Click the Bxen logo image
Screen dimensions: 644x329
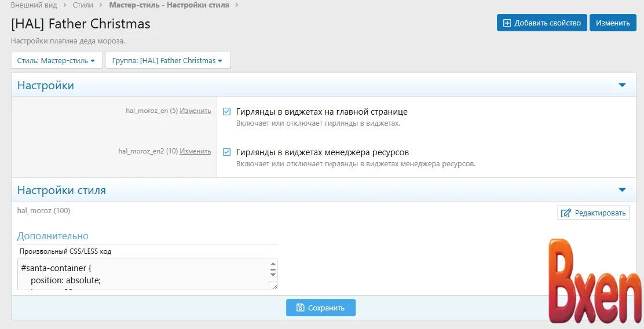(x=591, y=281)
